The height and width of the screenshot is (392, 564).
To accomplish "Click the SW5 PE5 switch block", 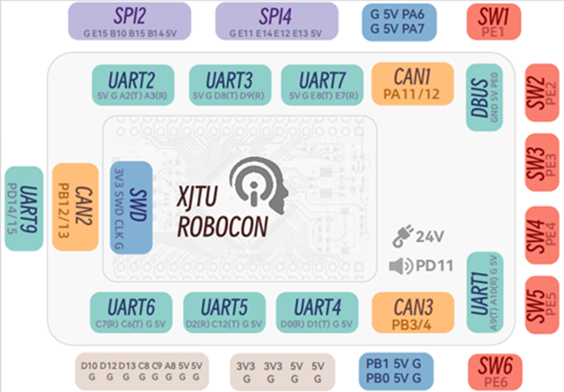I will [541, 305].
